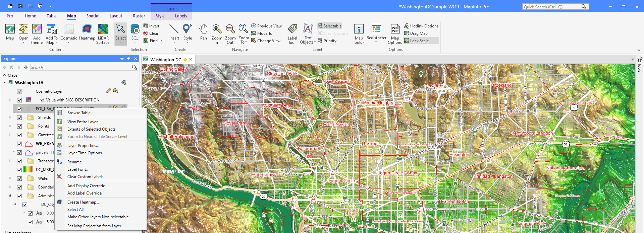
Task: Choose Layer Properties from context menu
Action: [83, 146]
